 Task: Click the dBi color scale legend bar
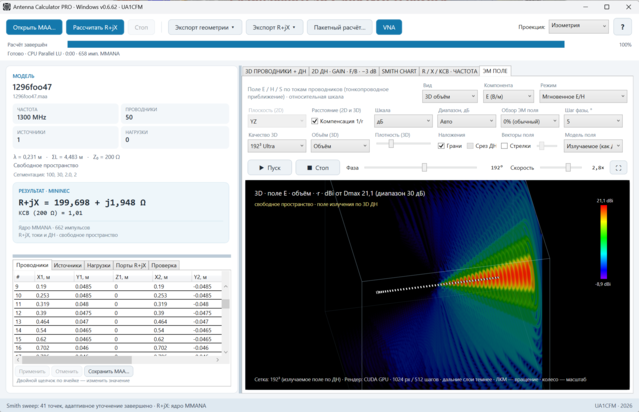pyautogui.click(x=604, y=242)
